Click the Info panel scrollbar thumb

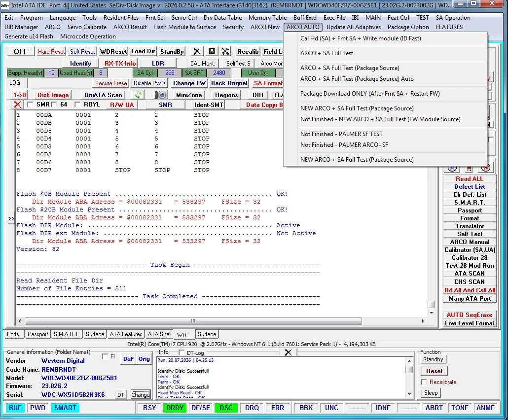point(409,370)
